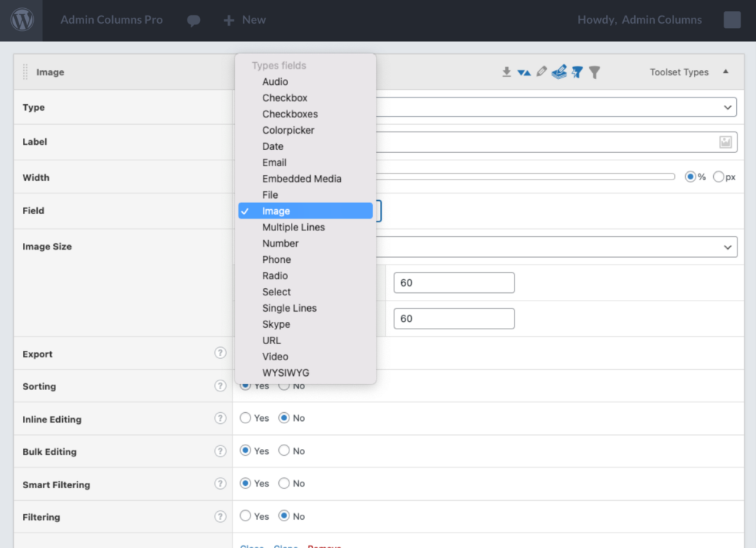Select the checked Image field option

coord(305,210)
